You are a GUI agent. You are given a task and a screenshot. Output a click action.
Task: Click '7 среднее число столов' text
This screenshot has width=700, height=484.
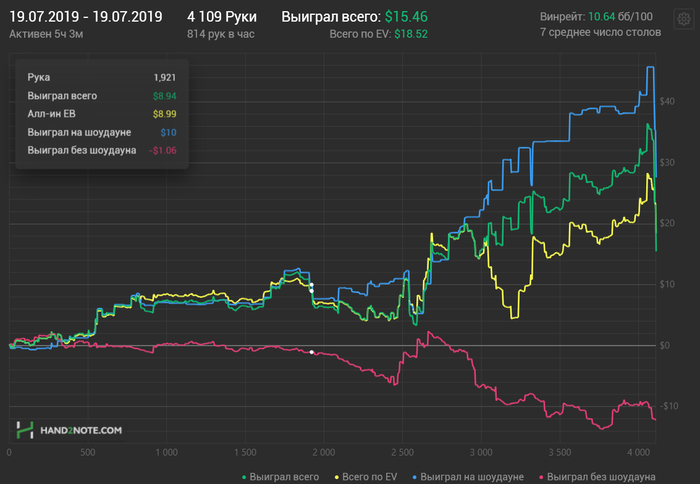click(600, 32)
